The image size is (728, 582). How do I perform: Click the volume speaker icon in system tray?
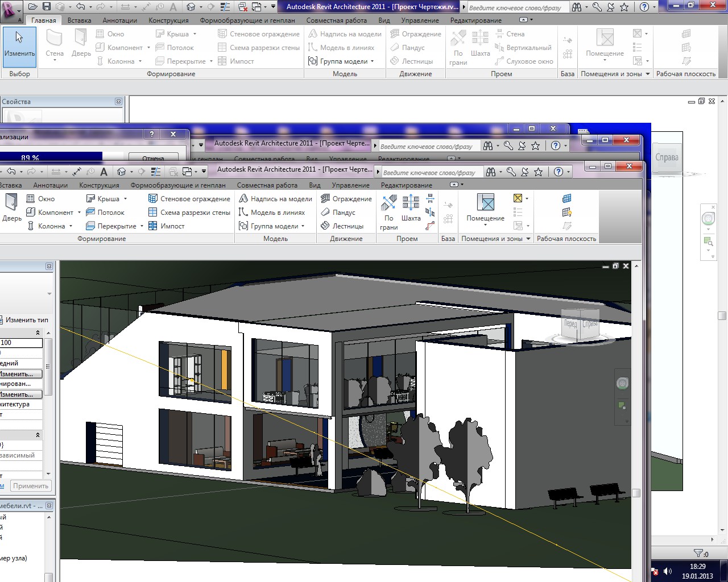tap(668, 571)
